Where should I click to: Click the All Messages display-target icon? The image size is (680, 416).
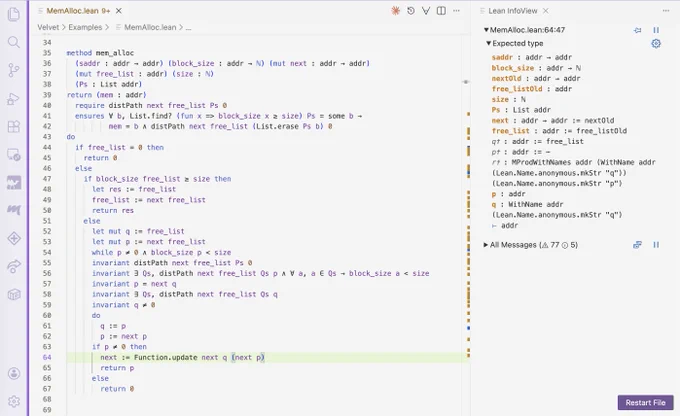point(638,245)
